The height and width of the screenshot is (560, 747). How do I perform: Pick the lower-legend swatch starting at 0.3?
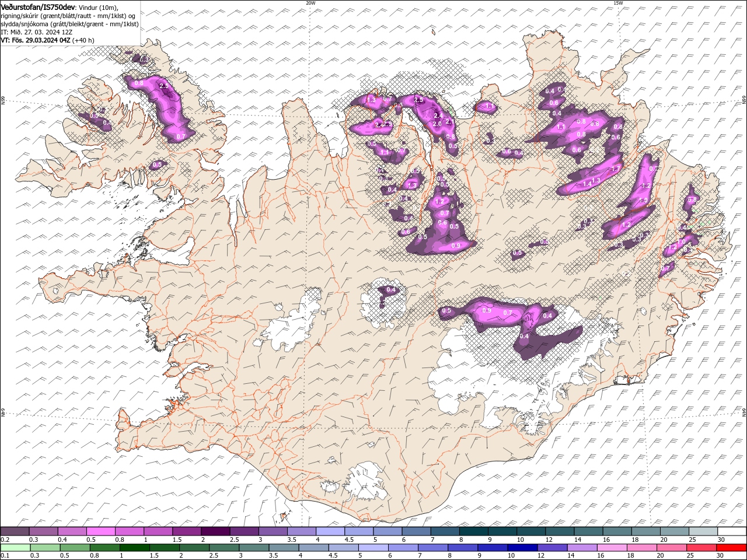(45, 548)
